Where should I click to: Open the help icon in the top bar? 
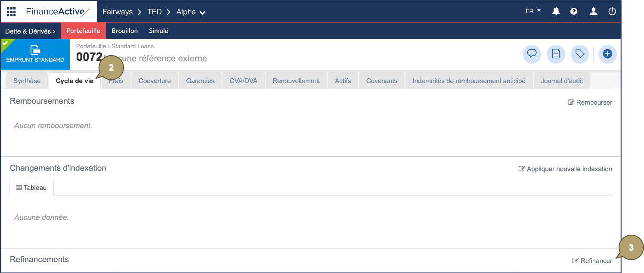click(574, 12)
